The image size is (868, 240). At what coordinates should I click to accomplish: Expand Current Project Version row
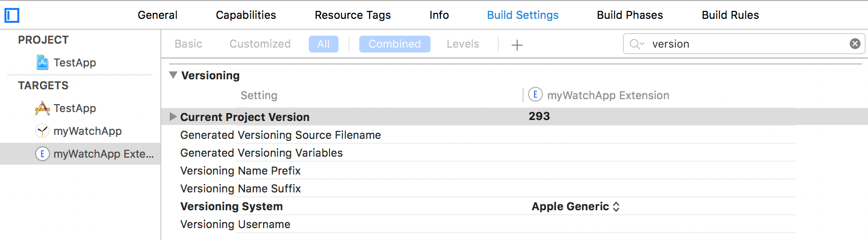[173, 117]
